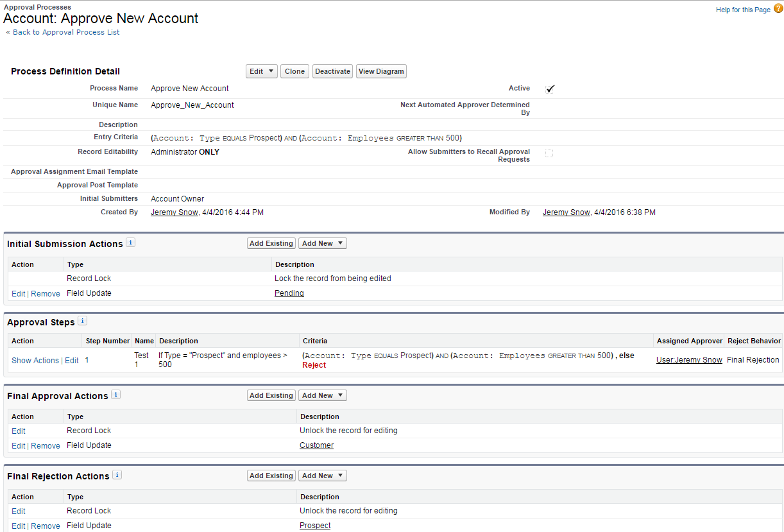Click info icon beside Final Approval Actions
784x532 pixels.
(115, 395)
